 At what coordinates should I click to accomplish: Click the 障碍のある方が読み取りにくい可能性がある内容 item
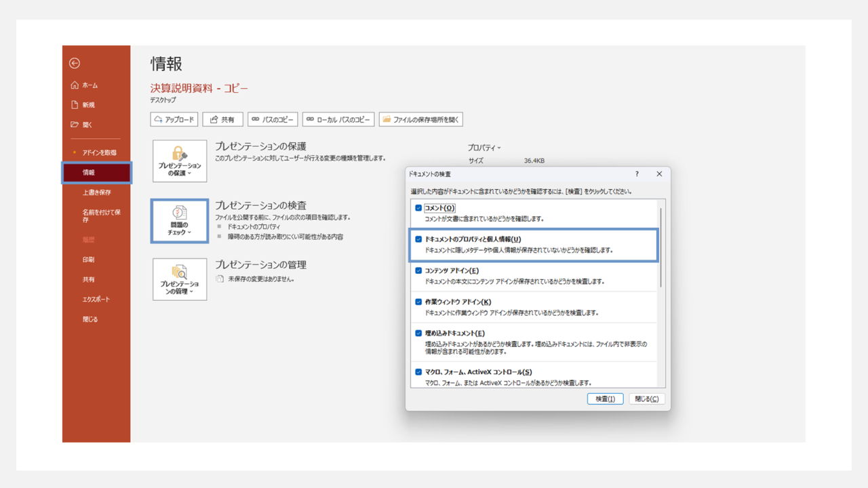(x=285, y=237)
